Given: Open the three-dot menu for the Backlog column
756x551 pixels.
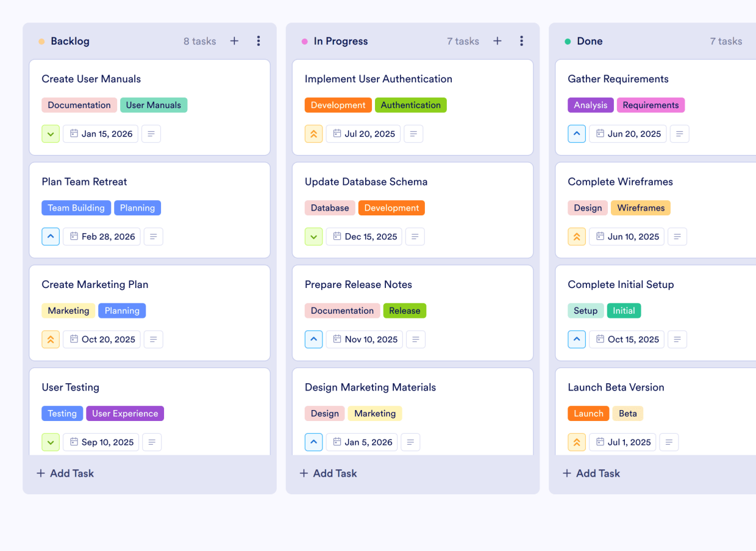Looking at the screenshot, I should click(x=259, y=41).
